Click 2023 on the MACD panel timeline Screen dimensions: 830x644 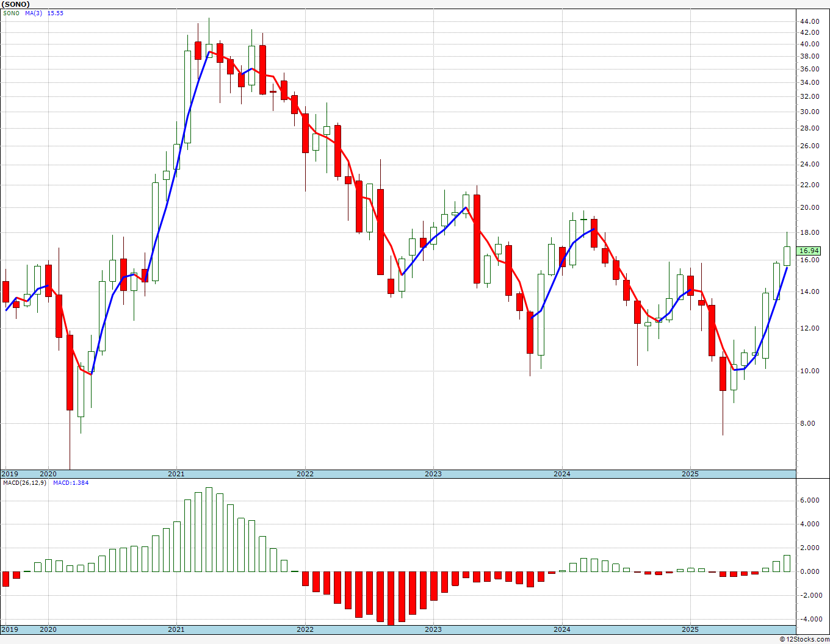tap(433, 629)
